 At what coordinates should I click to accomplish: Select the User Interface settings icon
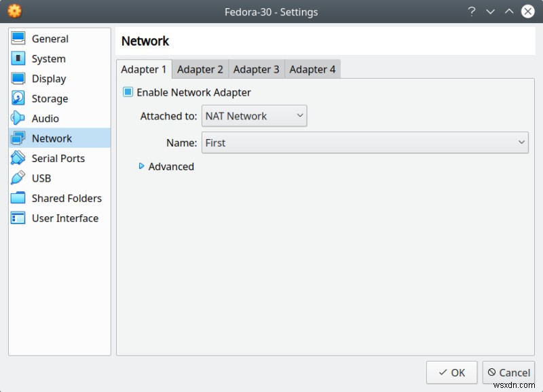[x=20, y=218]
